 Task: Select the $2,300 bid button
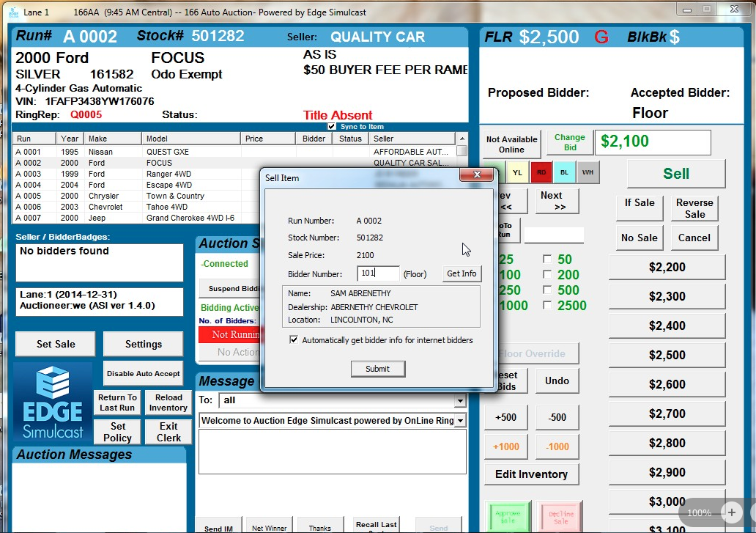(x=667, y=297)
